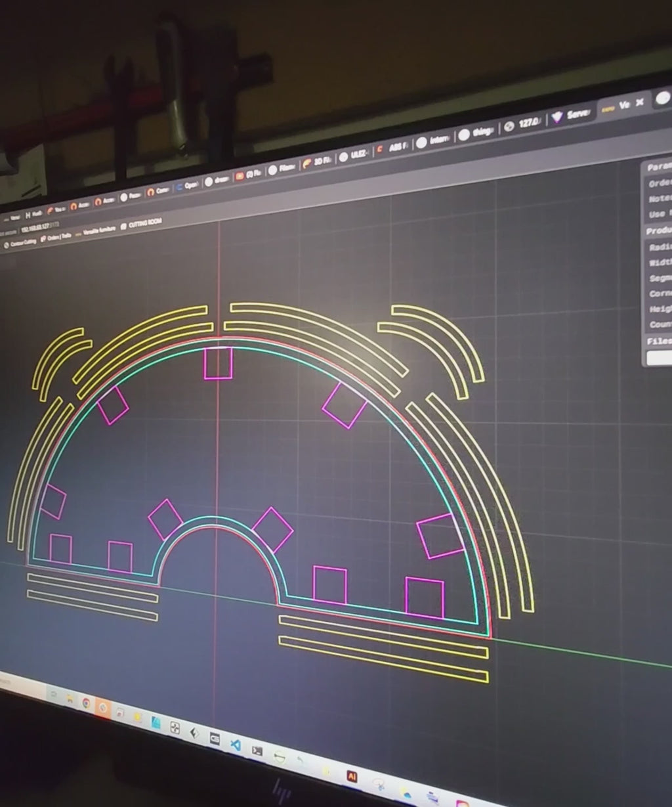The height and width of the screenshot is (807, 672).
Task: Open Adobe Illustrator from the taskbar
Action: (352, 777)
